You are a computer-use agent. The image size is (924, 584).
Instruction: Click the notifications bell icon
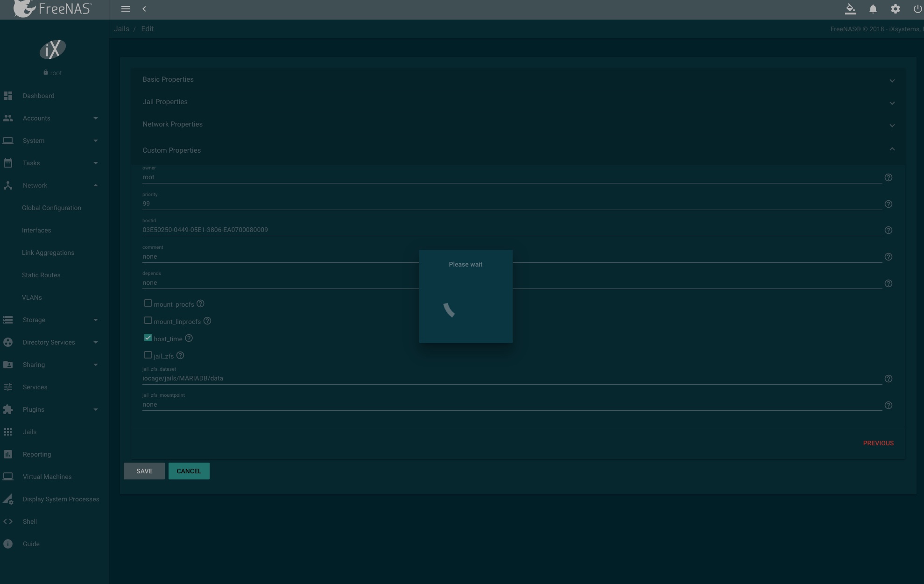873,9
